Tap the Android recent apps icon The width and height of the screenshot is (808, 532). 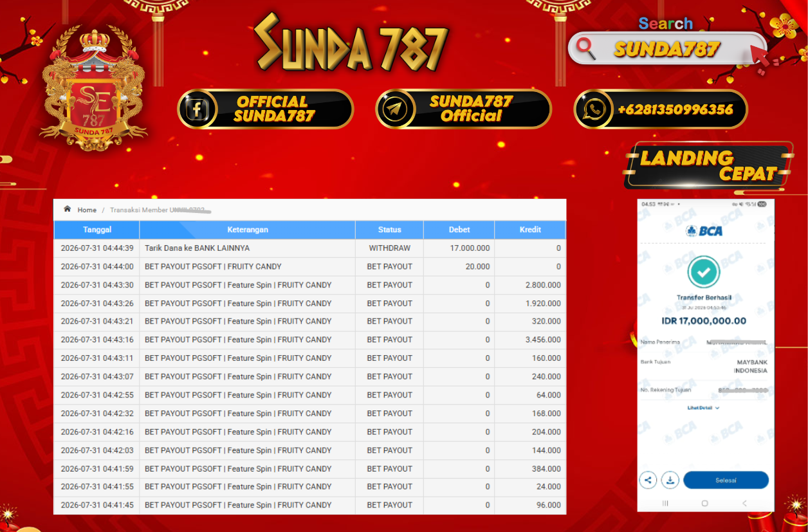[x=665, y=503]
